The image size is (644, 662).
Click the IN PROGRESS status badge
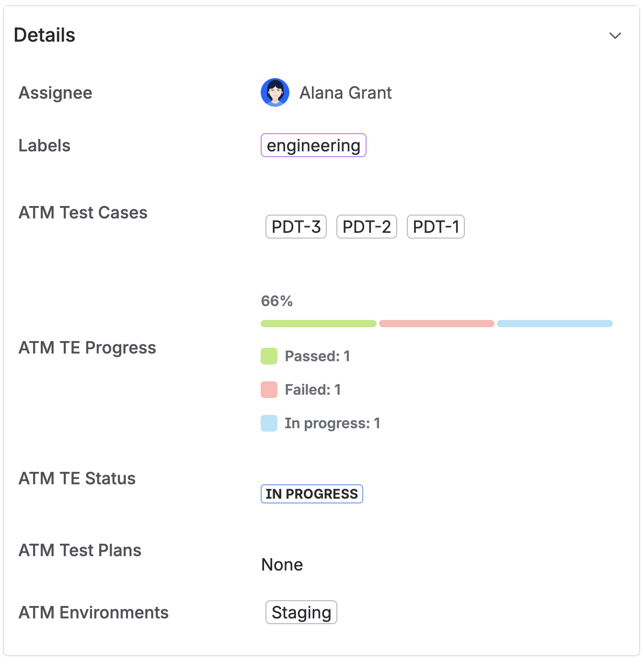(x=311, y=494)
